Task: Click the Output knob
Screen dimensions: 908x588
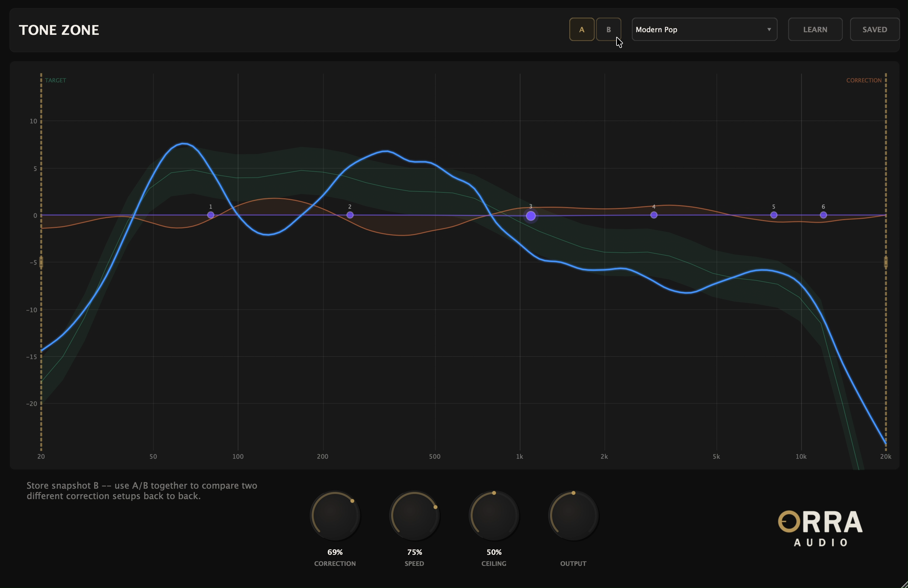Action: [573, 515]
